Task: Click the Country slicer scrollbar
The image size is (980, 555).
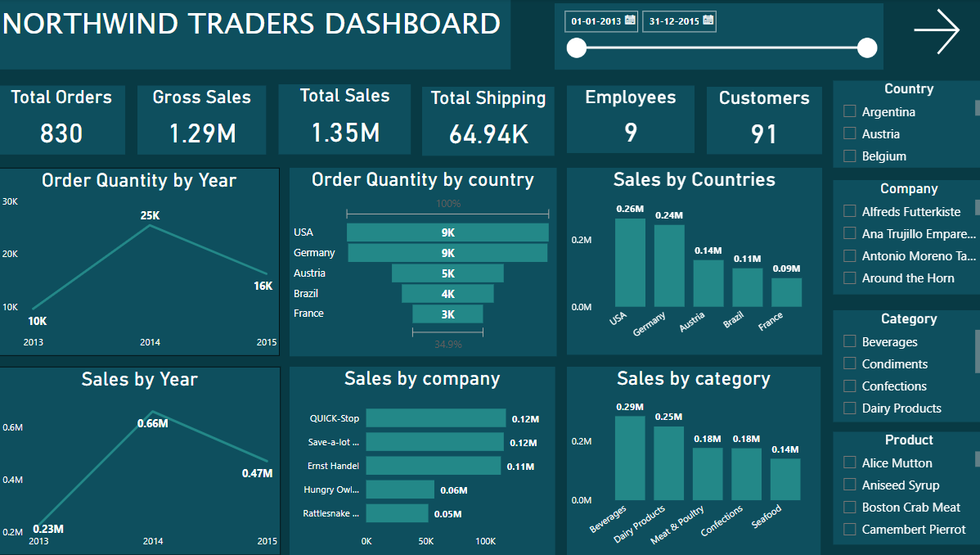Action: [977, 108]
